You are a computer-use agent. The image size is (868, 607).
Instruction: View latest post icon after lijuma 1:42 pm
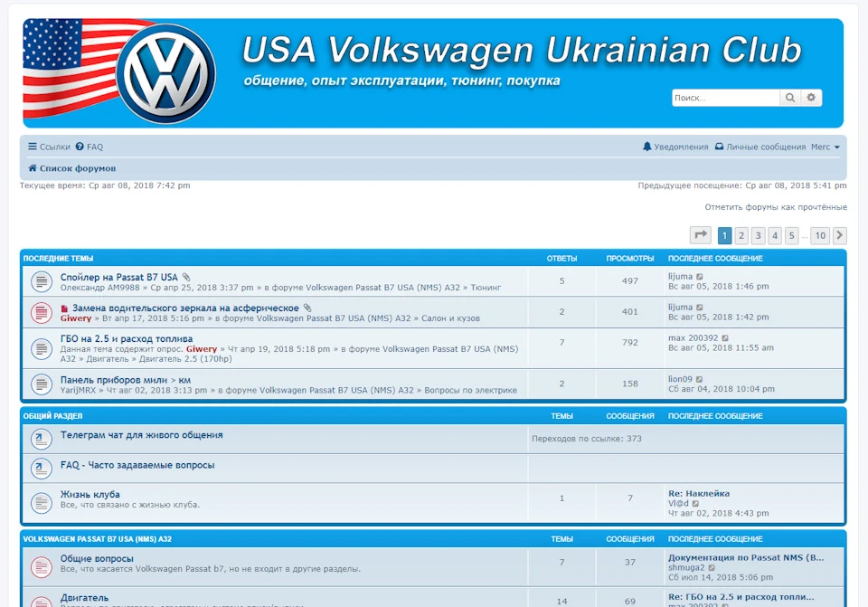coord(700,308)
